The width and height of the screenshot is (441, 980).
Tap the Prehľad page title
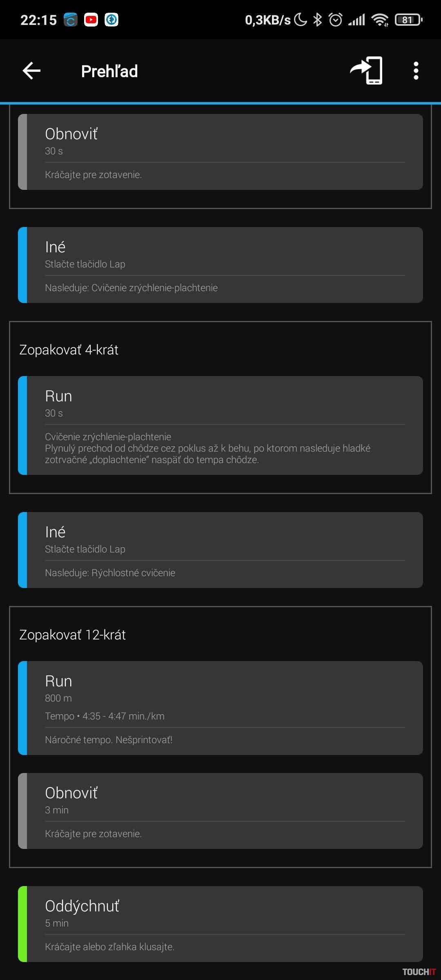point(109,71)
